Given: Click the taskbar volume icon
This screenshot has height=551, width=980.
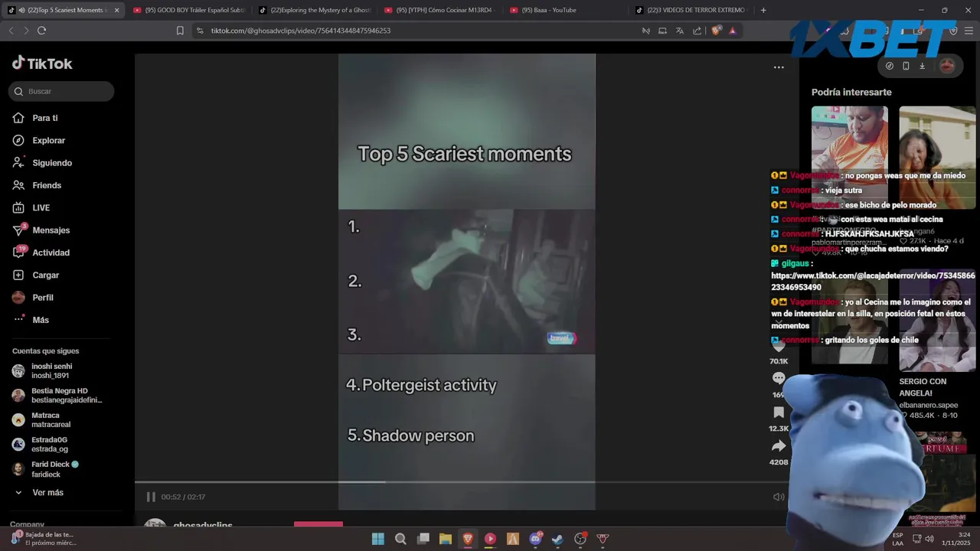Looking at the screenshot, I should click(x=929, y=539).
